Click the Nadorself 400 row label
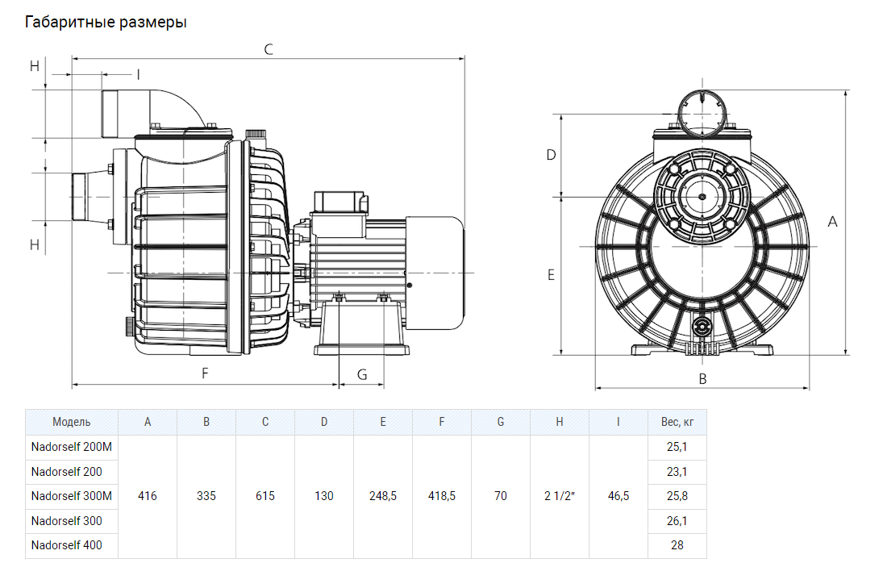Screen dimensions: 883x588 coord(66,544)
